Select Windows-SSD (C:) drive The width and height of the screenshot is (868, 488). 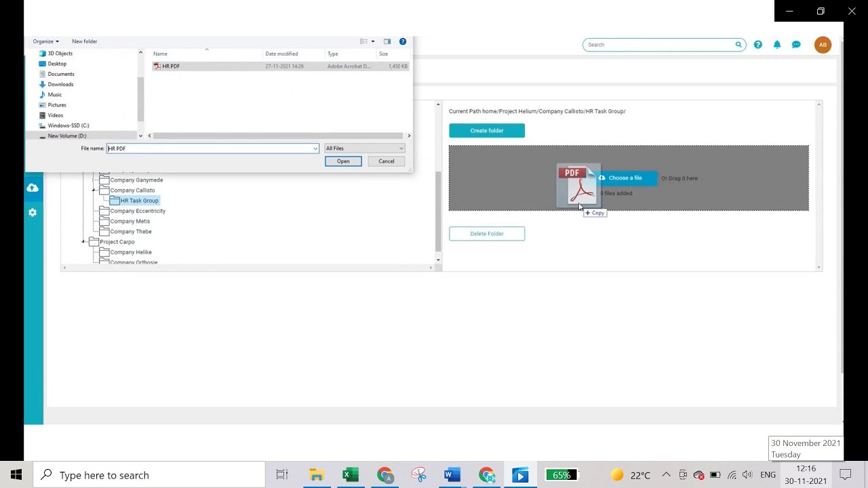[x=68, y=125]
